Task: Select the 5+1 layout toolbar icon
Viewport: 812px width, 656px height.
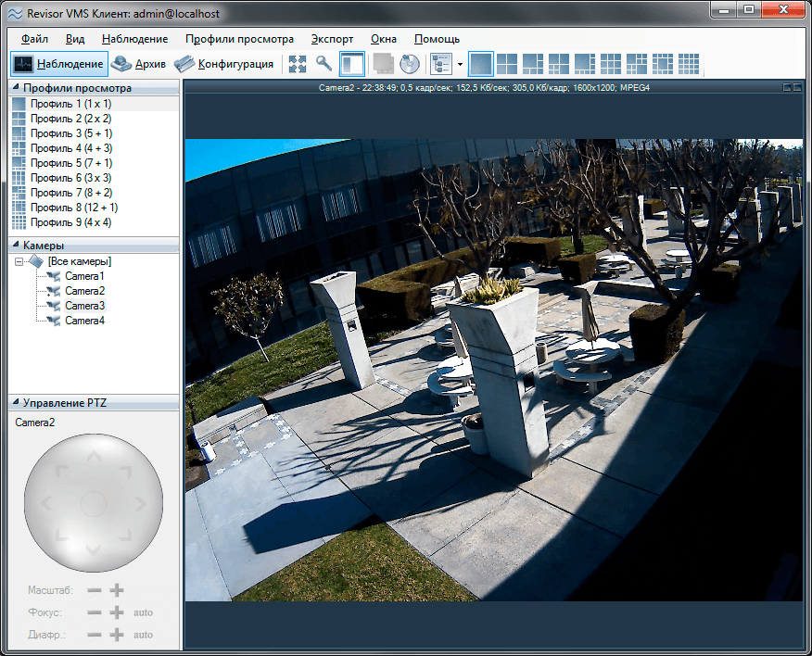Action: coord(533,64)
